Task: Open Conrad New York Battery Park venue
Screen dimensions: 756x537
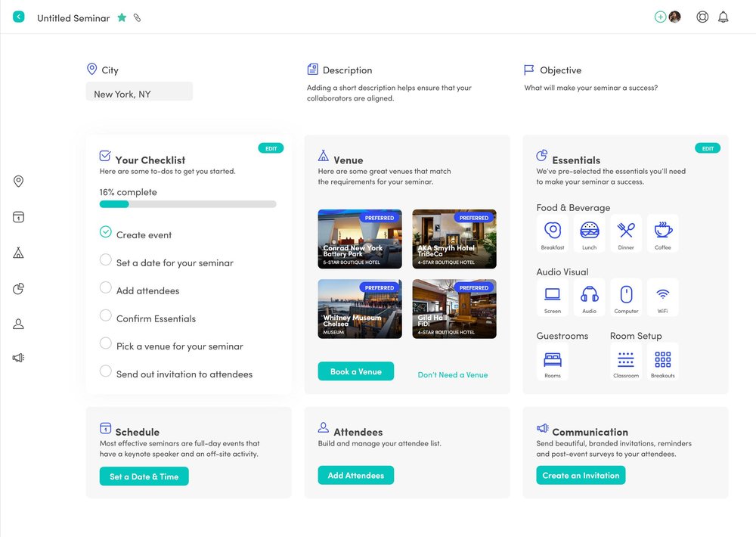Action: pyautogui.click(x=360, y=239)
